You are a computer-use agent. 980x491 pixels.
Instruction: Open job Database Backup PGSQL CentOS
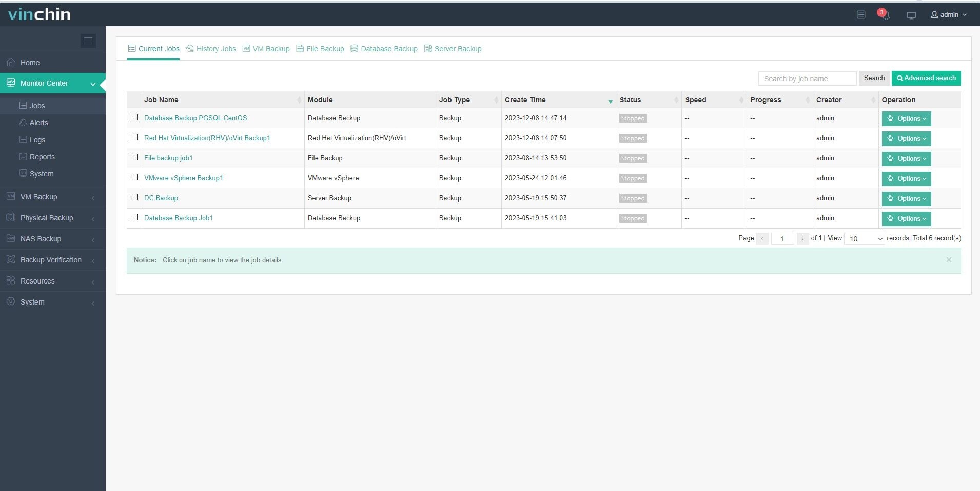pos(195,118)
